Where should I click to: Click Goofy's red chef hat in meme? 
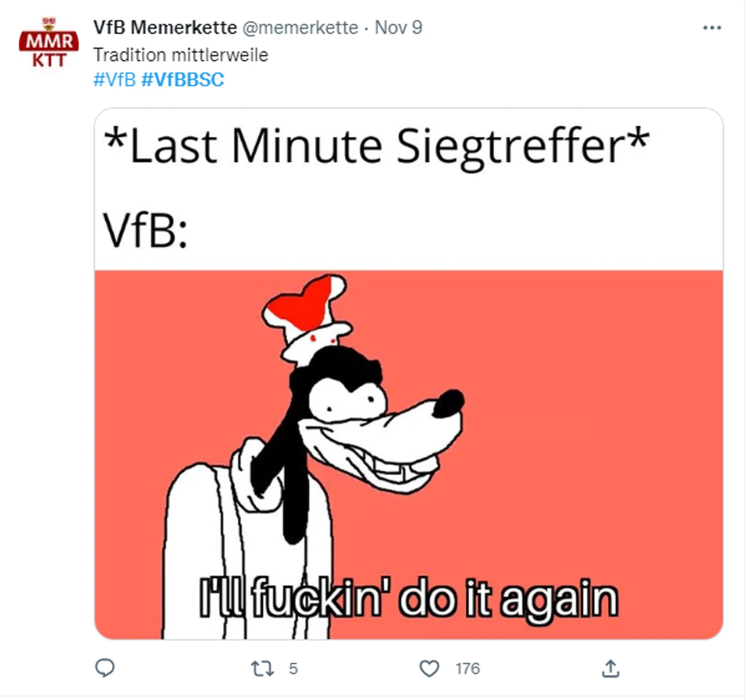(x=307, y=317)
